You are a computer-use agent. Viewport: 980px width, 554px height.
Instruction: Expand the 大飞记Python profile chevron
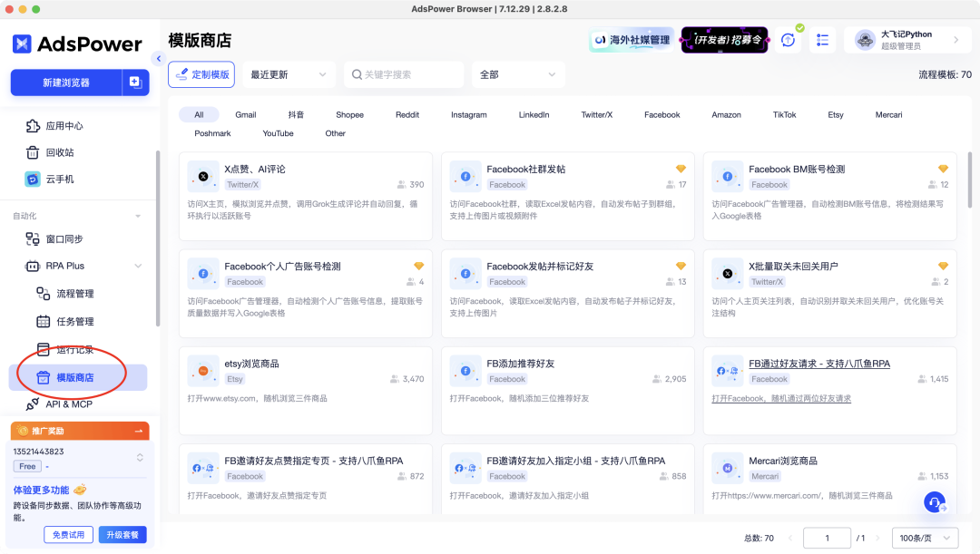point(955,40)
